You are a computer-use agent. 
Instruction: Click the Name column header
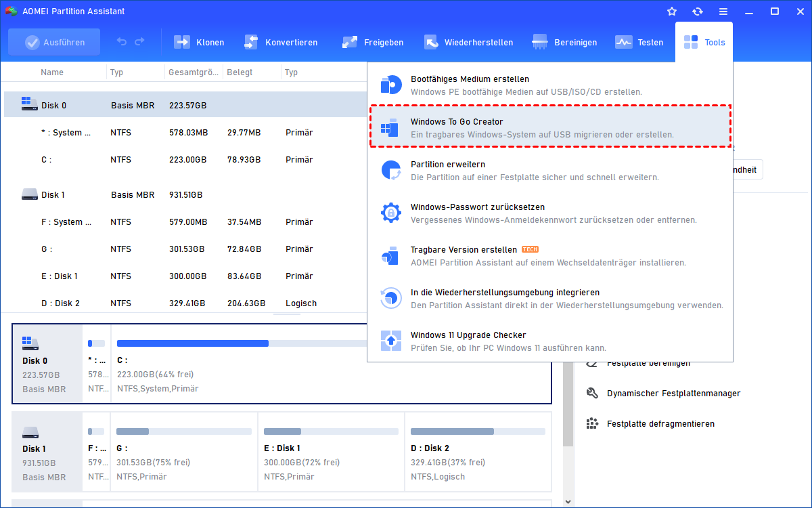point(52,72)
